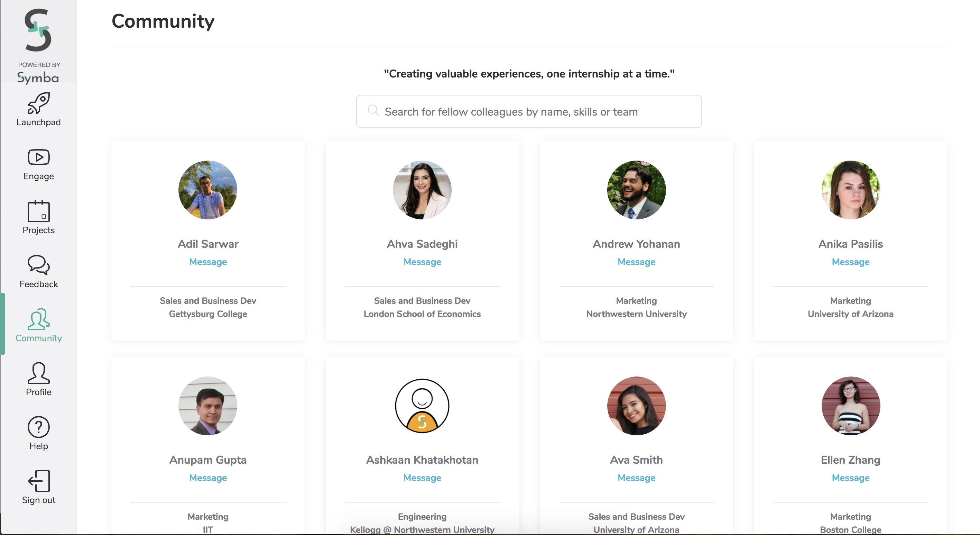Image resolution: width=980 pixels, height=535 pixels.
Task: Message Adil Sarwar
Action: pos(208,262)
